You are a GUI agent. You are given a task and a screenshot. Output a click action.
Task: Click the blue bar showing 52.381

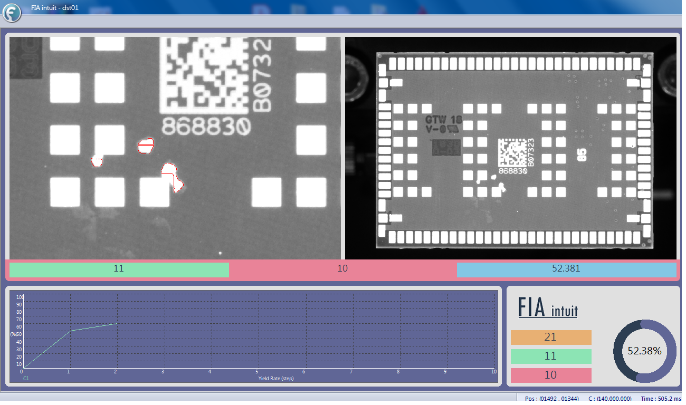pos(566,269)
